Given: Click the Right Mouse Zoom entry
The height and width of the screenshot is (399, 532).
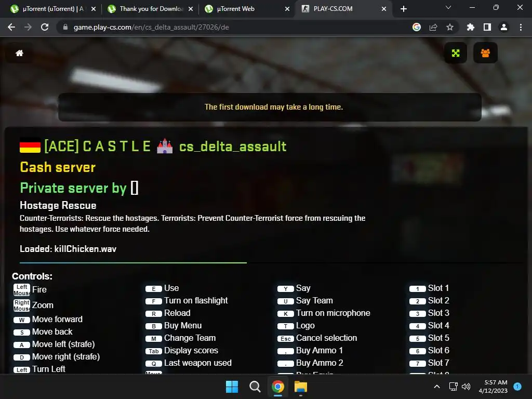Looking at the screenshot, I should tap(33, 305).
